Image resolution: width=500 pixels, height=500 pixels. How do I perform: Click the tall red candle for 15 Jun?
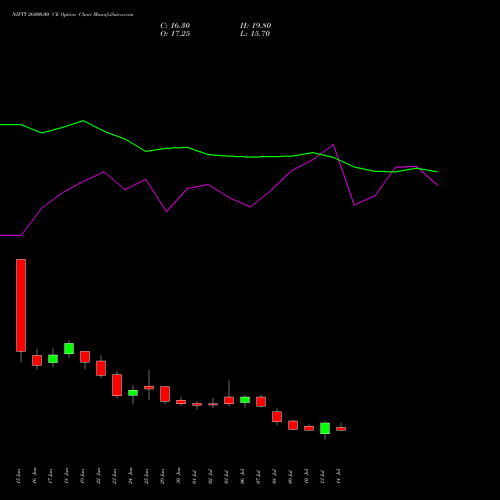click(x=21, y=305)
